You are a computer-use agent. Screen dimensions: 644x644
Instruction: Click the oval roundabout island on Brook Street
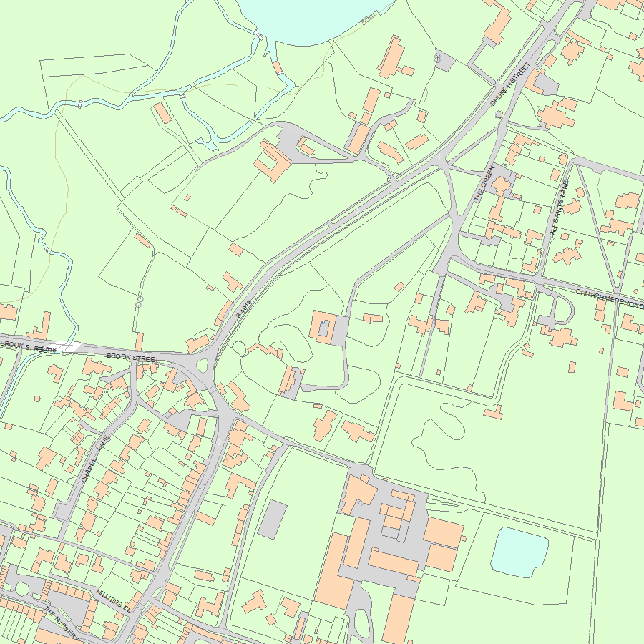(x=203, y=365)
